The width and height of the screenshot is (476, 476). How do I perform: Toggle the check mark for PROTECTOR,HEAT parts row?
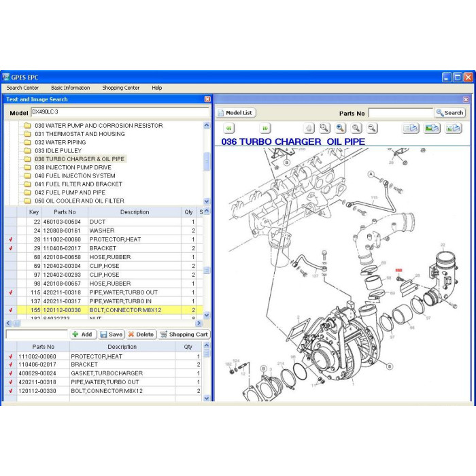[x=11, y=239]
